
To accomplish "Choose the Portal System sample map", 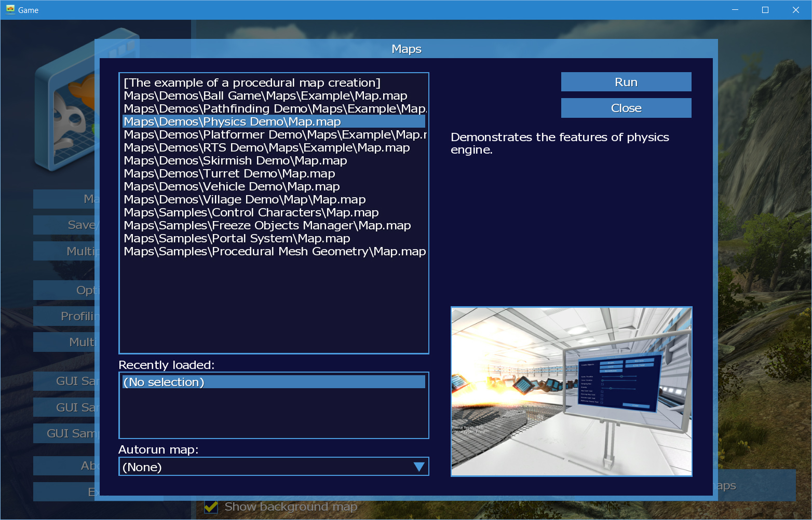I will (x=237, y=239).
